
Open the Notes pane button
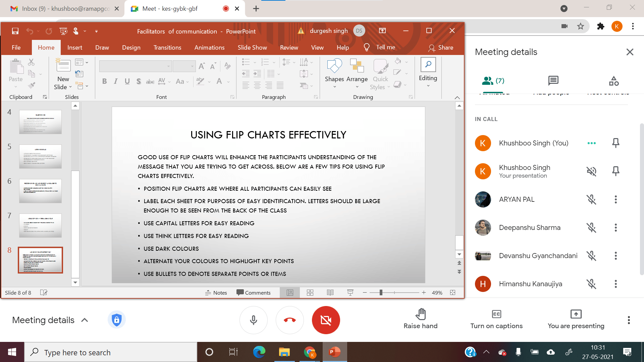point(216,293)
